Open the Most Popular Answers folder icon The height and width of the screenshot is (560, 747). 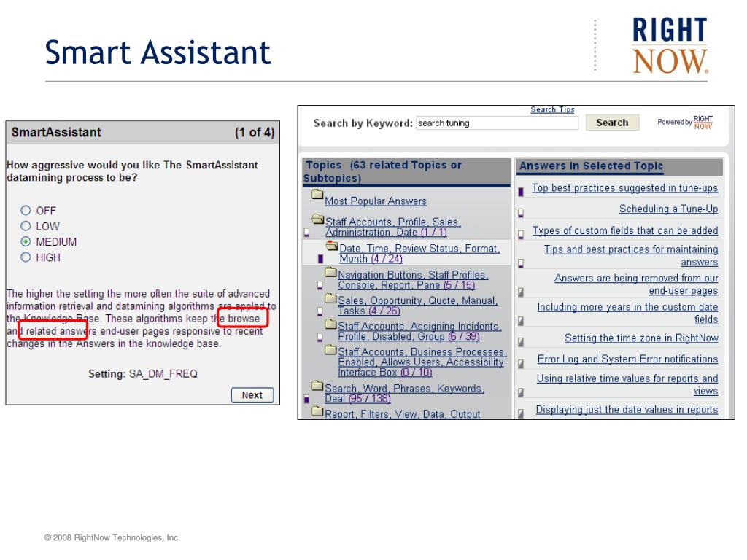pos(317,194)
